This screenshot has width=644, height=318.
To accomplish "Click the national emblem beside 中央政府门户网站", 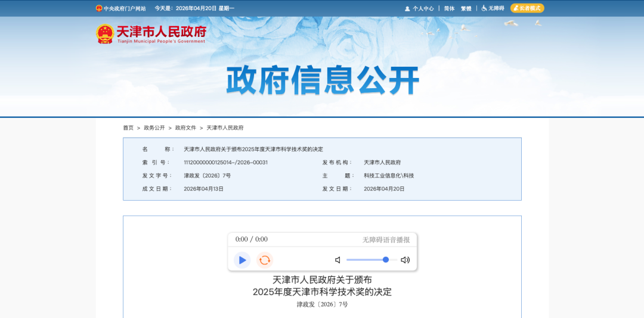I will [x=99, y=8].
